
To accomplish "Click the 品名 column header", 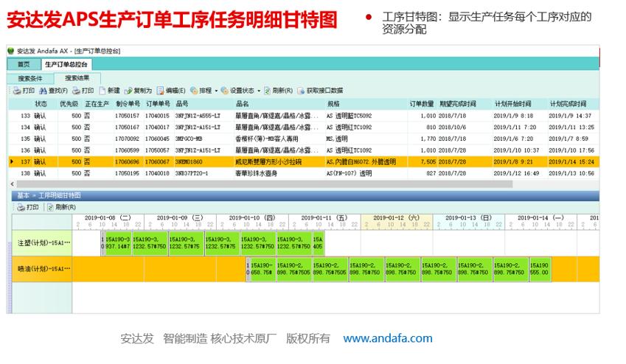I will coord(279,104).
